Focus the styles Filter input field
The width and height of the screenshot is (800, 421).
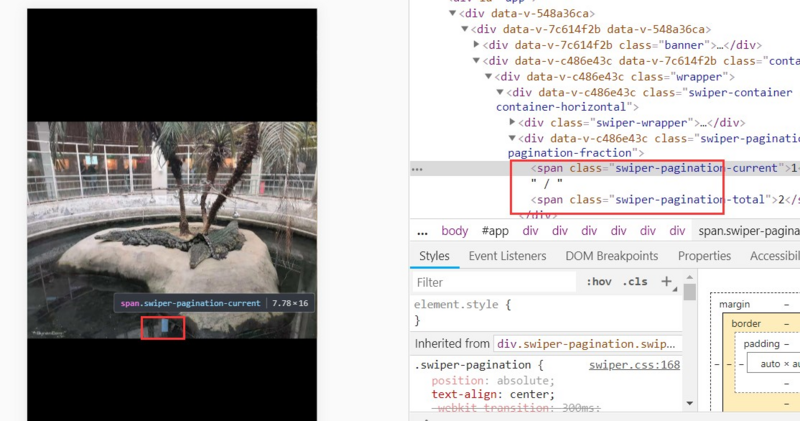494,282
